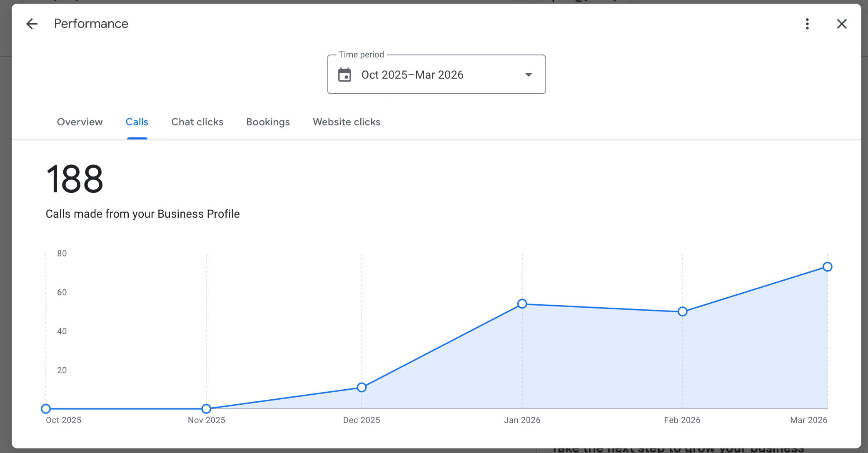Expand the Time period dropdown arrow
This screenshot has width=868, height=453.
coord(529,75)
